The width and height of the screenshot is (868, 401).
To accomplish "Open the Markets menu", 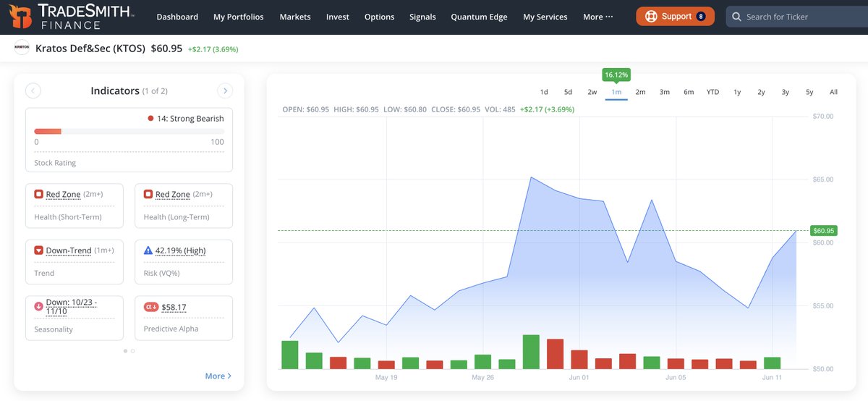I will (295, 17).
